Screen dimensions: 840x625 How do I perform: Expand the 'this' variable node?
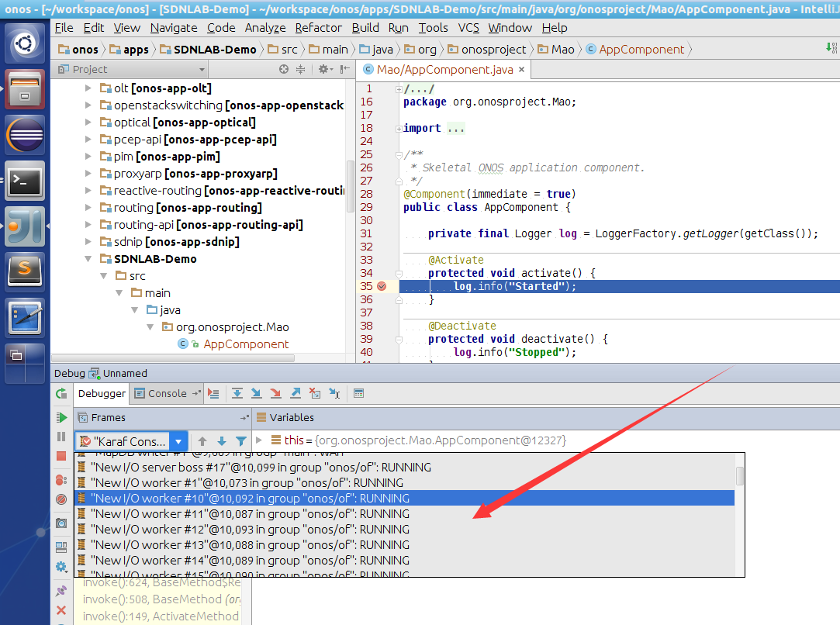coord(260,440)
